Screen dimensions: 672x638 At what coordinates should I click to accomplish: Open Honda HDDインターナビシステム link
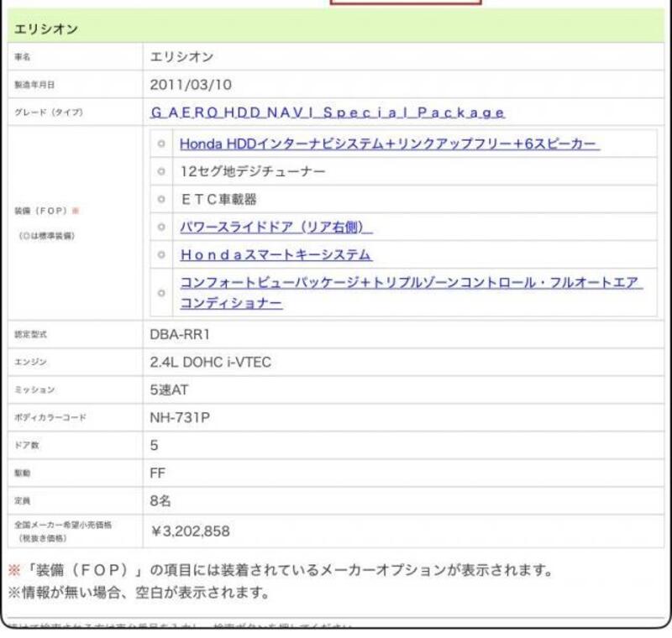(x=389, y=144)
